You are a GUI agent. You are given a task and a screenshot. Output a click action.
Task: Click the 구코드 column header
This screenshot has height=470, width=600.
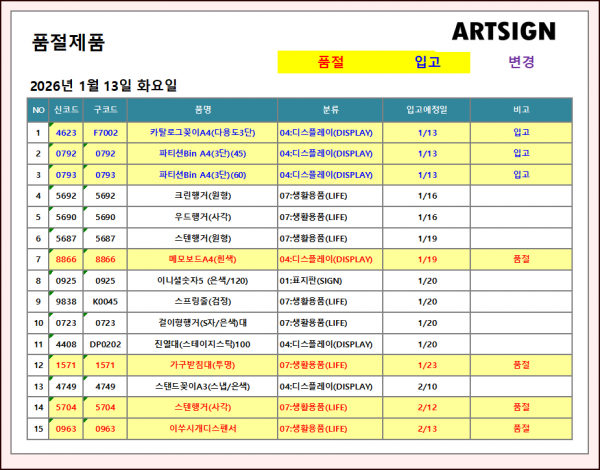(x=105, y=110)
